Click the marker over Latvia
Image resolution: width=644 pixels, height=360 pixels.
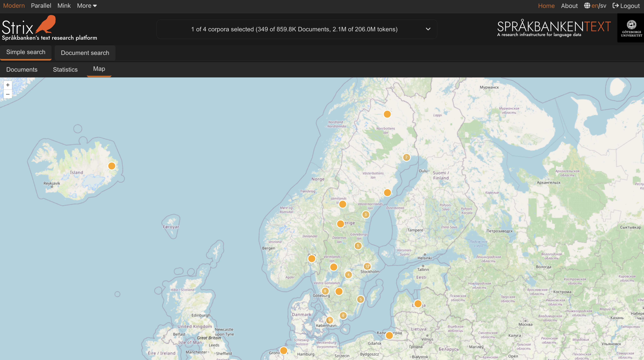click(418, 304)
